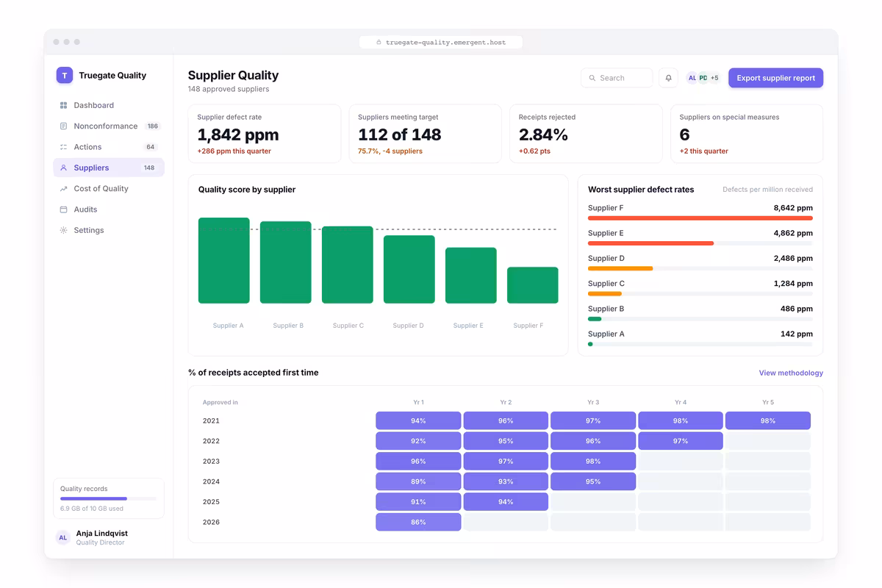The image size is (882, 588).
Task: Click the 2024 Yr 2 93% cell
Action: coord(506,481)
